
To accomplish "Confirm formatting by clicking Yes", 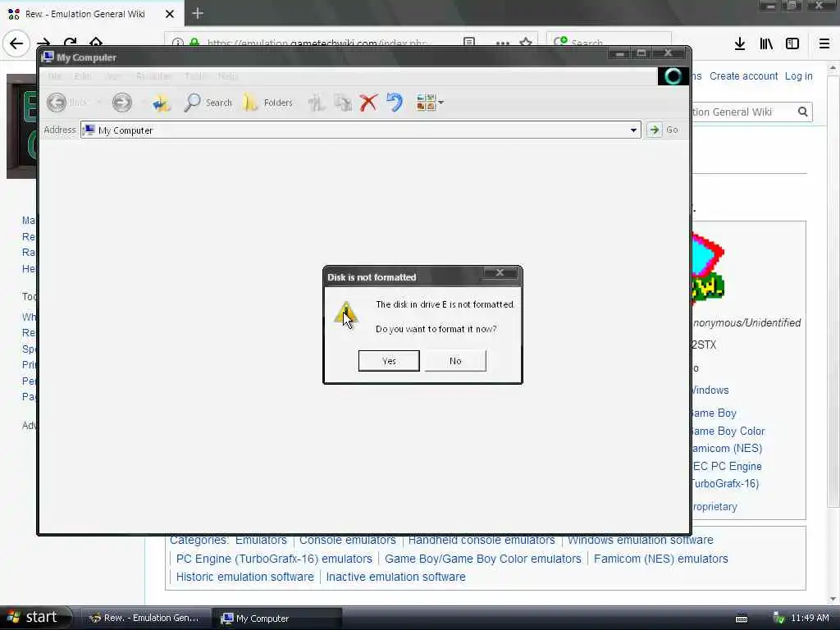I will [x=388, y=361].
